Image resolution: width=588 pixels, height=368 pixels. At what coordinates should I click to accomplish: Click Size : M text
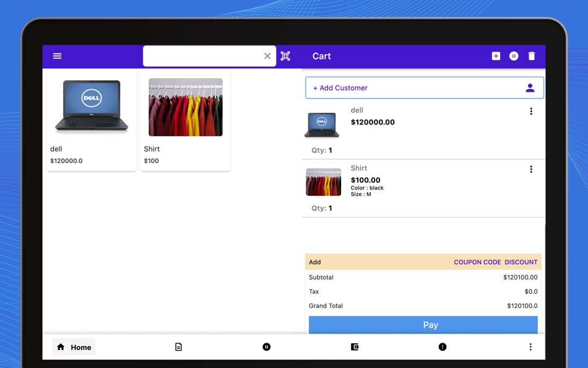pyautogui.click(x=361, y=194)
